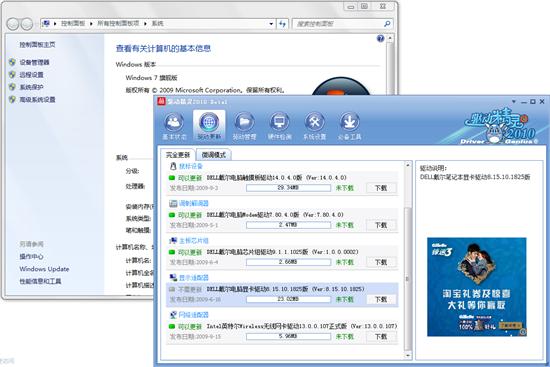Switch to the 完全更新 tab
Image resolution: width=550 pixels, height=367 pixels.
[x=178, y=155]
